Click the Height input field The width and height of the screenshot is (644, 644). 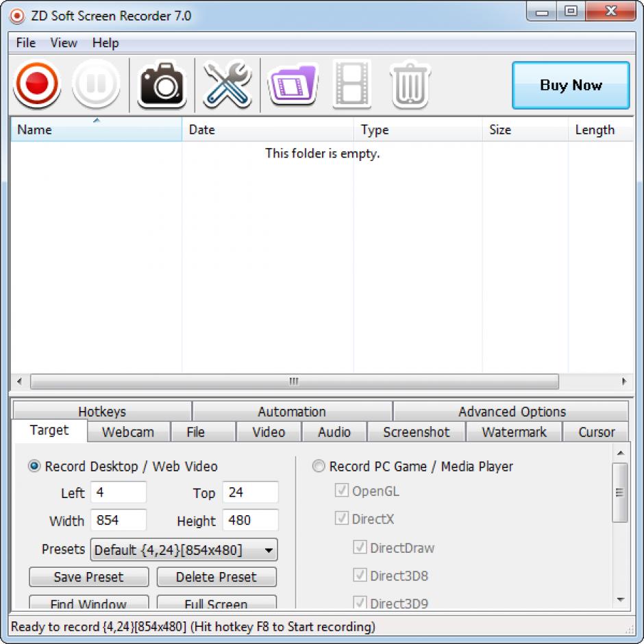[x=251, y=520]
